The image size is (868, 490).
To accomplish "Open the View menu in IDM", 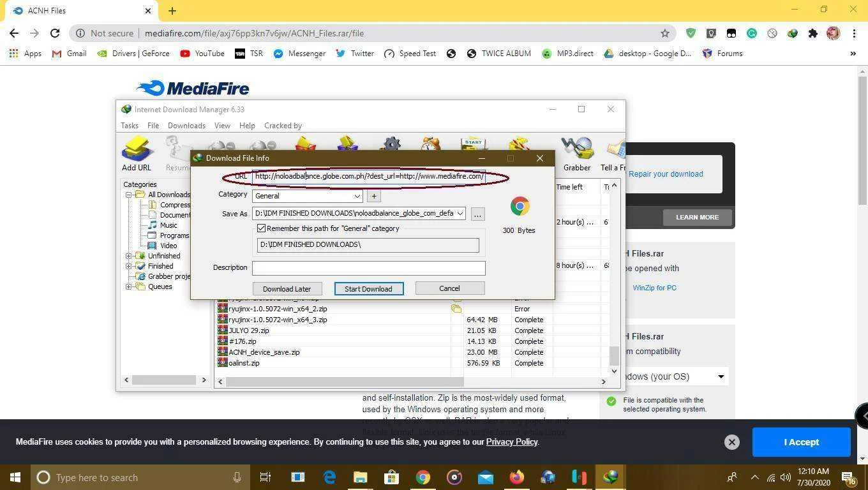I will [x=222, y=126].
